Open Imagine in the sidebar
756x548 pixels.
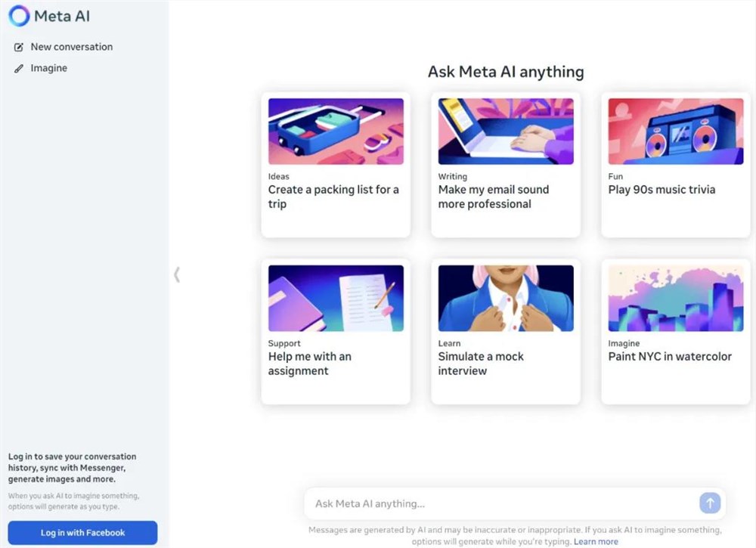[49, 69]
